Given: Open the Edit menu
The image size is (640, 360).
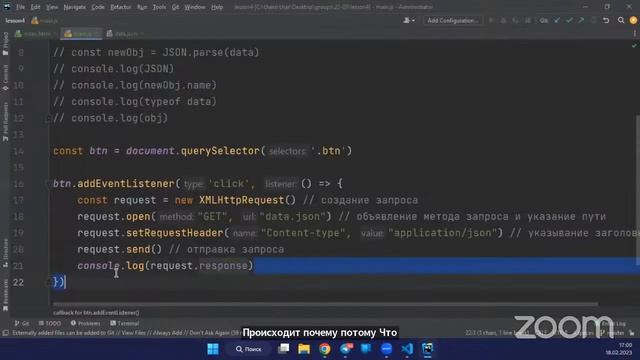Looking at the screenshot, I should point(36,7).
